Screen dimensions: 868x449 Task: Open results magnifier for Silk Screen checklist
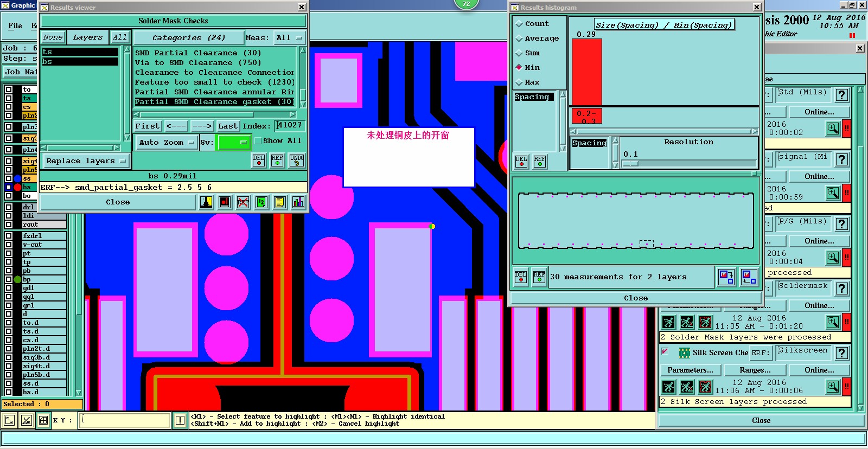833,386
